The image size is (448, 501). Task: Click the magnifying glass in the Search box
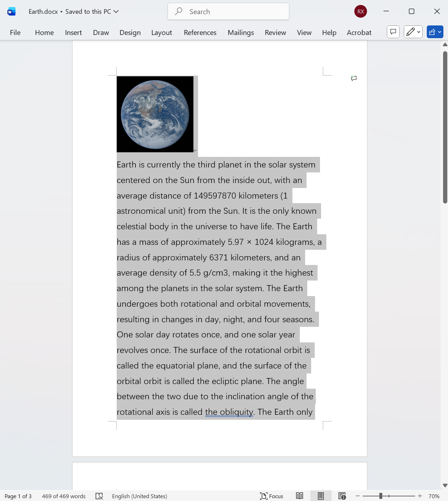tap(178, 11)
